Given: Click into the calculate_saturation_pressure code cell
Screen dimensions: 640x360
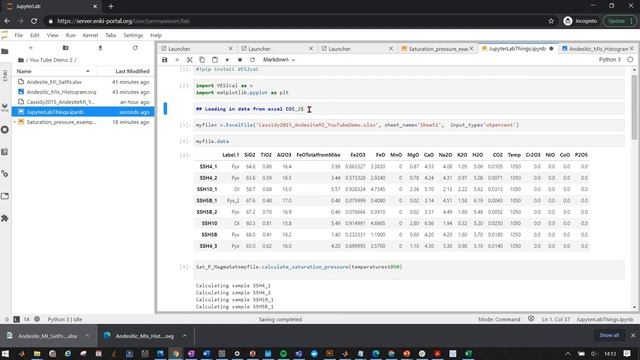Looking at the screenshot, I should pos(409,270).
